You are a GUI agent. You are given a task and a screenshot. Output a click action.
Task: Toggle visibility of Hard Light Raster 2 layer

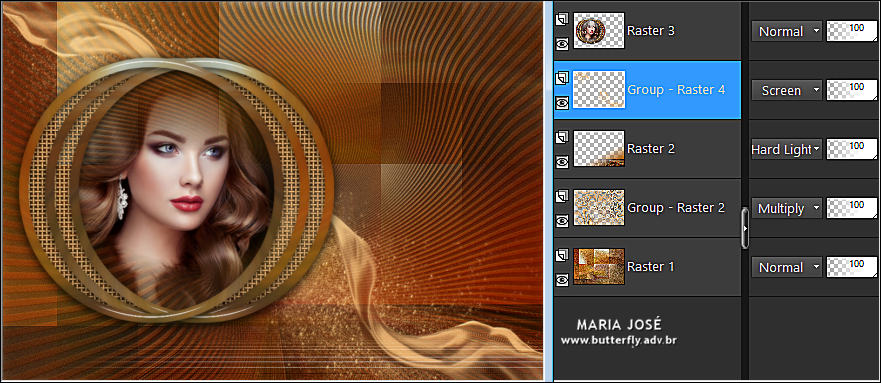coord(562,162)
